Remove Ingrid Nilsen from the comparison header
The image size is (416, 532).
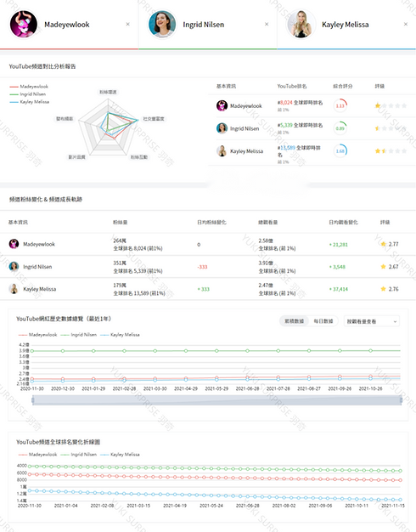[267, 24]
